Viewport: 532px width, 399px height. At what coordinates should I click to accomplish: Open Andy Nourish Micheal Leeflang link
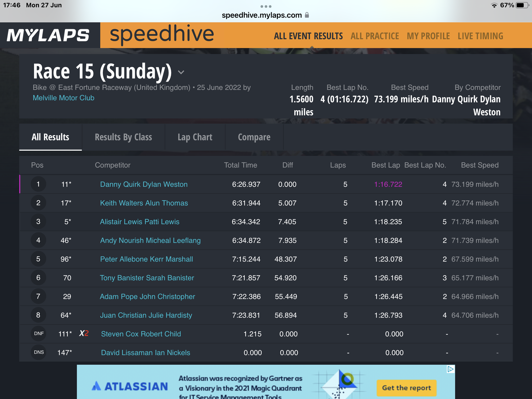[x=150, y=241]
